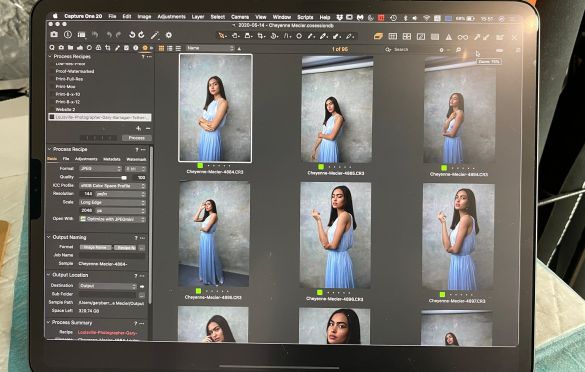The width and height of the screenshot is (585, 372).
Task: Uncheck the highlighted Louisville-Photographer recipe checkbox
Action: click(52, 117)
